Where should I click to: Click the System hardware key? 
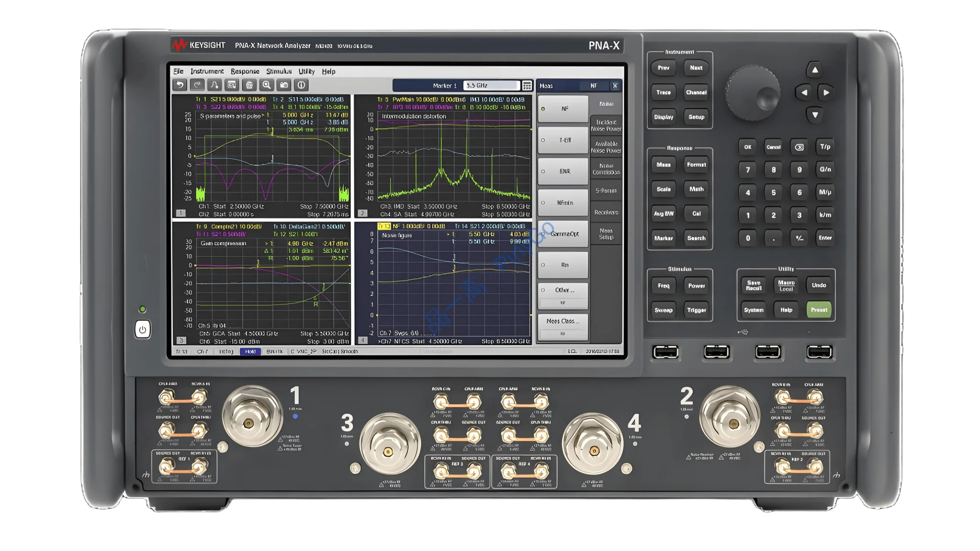tap(754, 310)
